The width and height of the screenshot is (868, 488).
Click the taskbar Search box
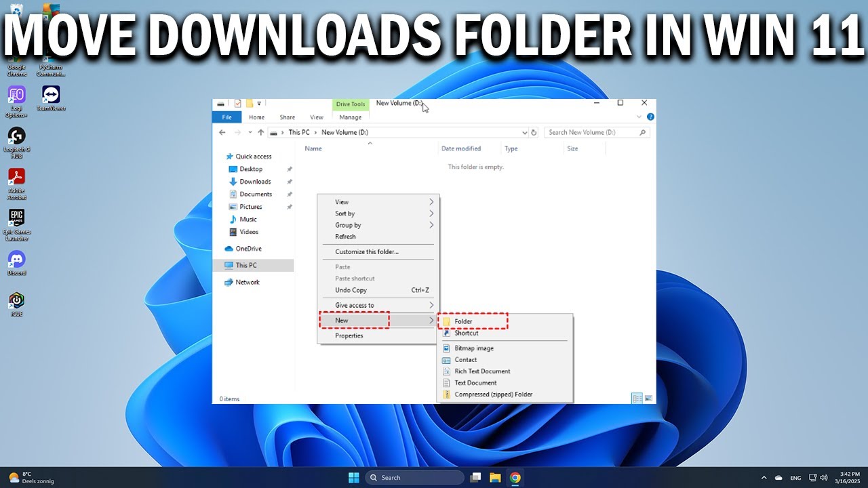414,478
